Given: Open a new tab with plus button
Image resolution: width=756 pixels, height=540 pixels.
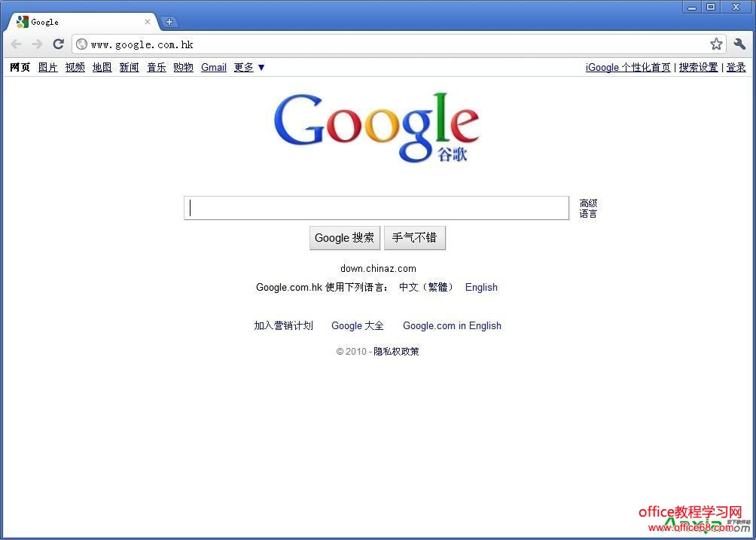Looking at the screenshot, I should tap(169, 22).
